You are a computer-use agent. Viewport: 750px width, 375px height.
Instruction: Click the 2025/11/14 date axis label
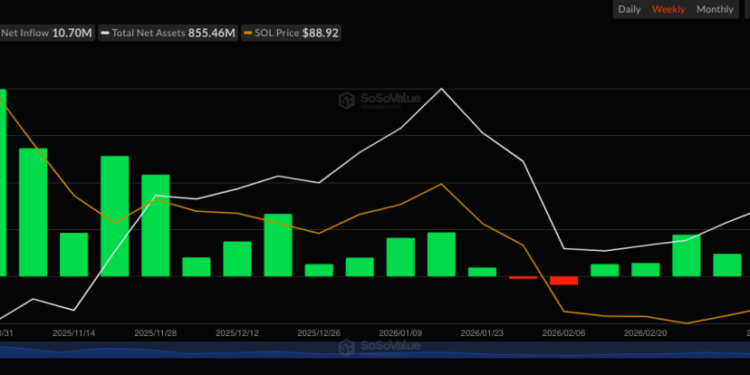[x=74, y=333]
